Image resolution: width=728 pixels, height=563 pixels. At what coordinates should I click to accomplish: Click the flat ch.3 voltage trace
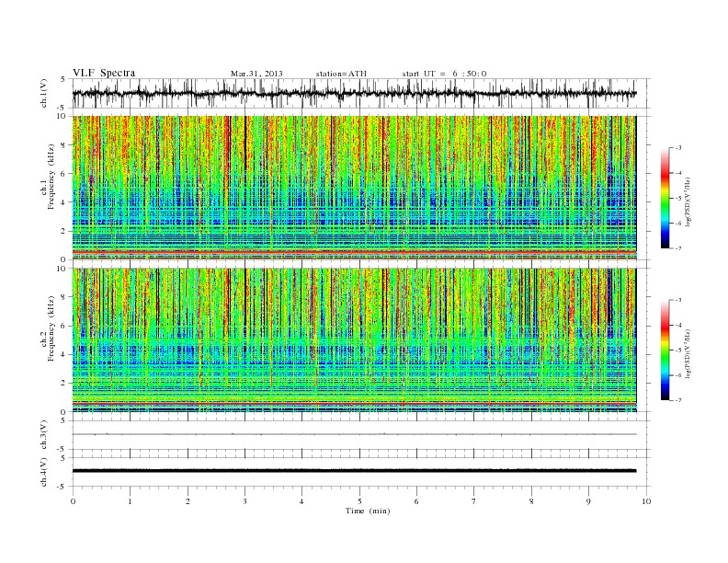pyautogui.click(x=354, y=434)
